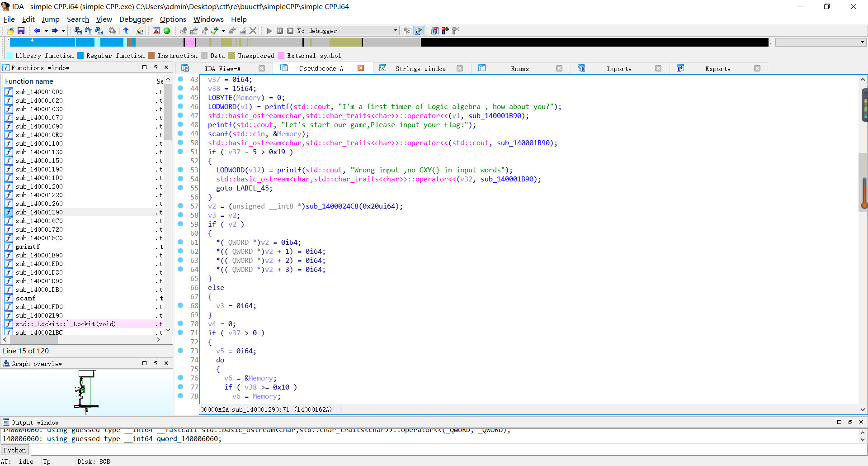Toggle the breakpoint circle on line 57
Viewport: 868px width, 466px height.
click(x=180, y=206)
